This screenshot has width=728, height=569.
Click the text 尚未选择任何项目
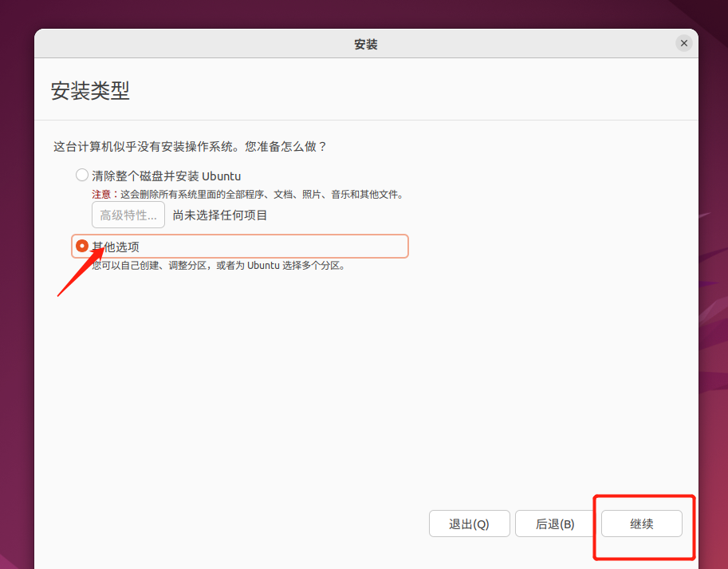[220, 215]
